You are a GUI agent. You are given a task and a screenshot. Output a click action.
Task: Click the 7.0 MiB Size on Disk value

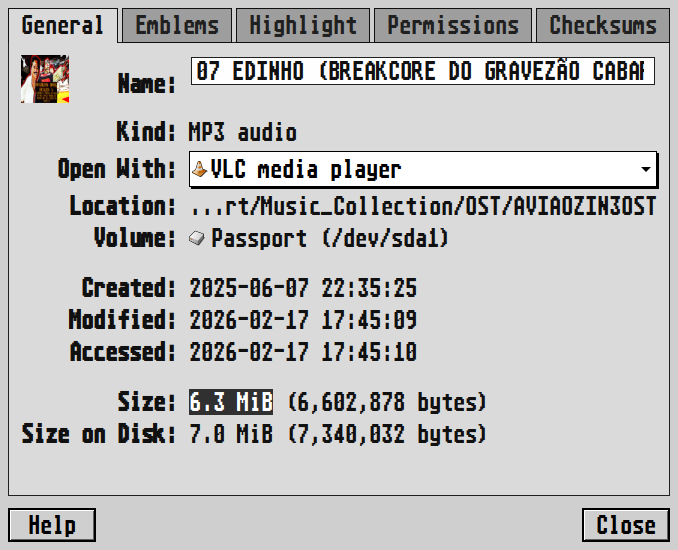point(231,435)
